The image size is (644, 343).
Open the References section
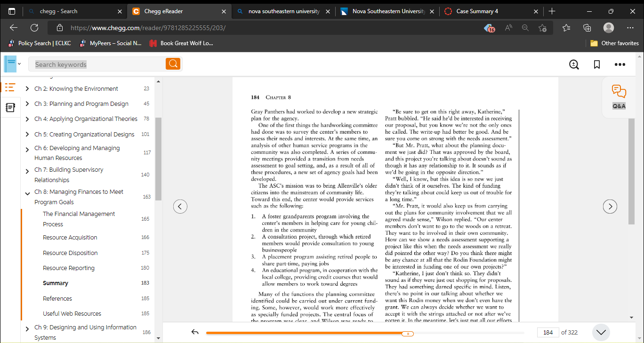tap(57, 298)
